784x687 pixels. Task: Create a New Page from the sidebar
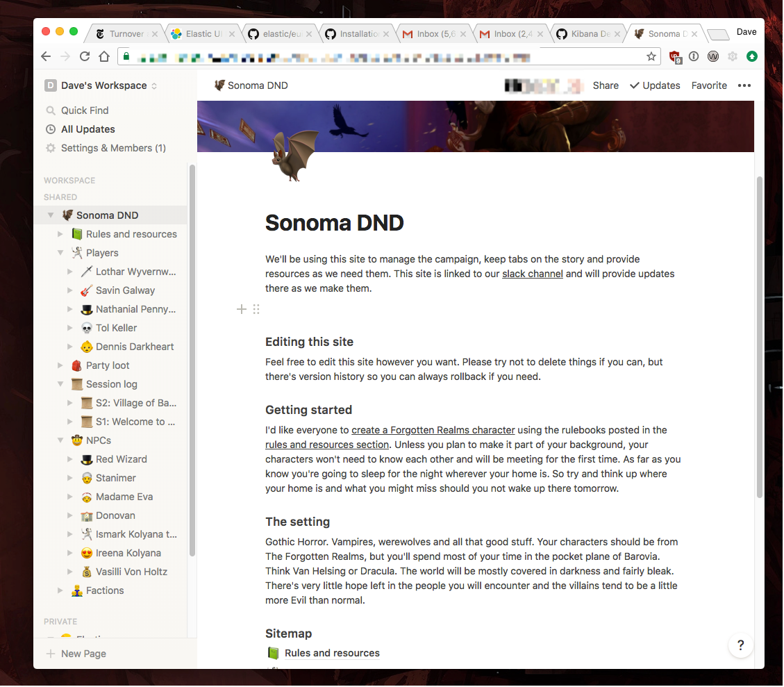76,654
